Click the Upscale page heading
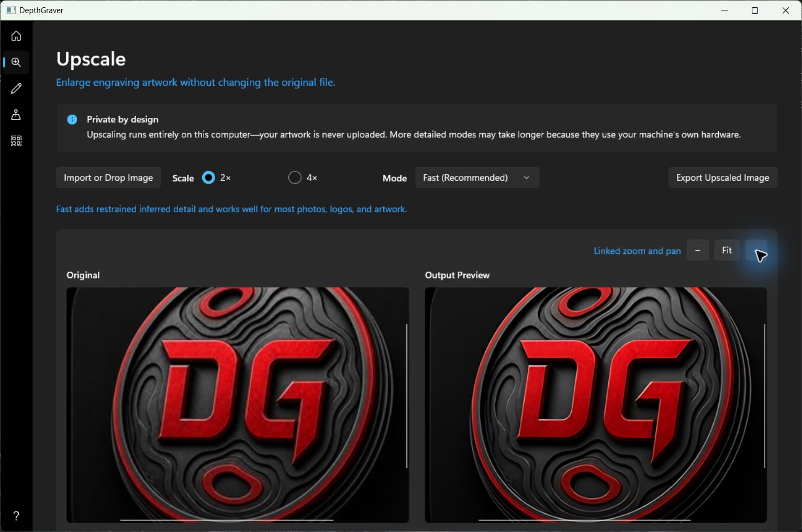Image resolution: width=802 pixels, height=532 pixels. [x=91, y=59]
